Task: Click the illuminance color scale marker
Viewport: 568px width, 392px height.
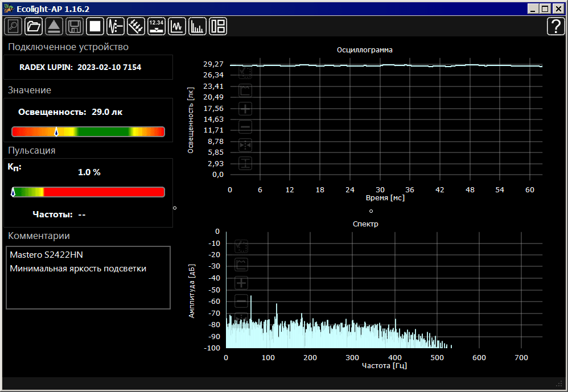Action: (56, 132)
